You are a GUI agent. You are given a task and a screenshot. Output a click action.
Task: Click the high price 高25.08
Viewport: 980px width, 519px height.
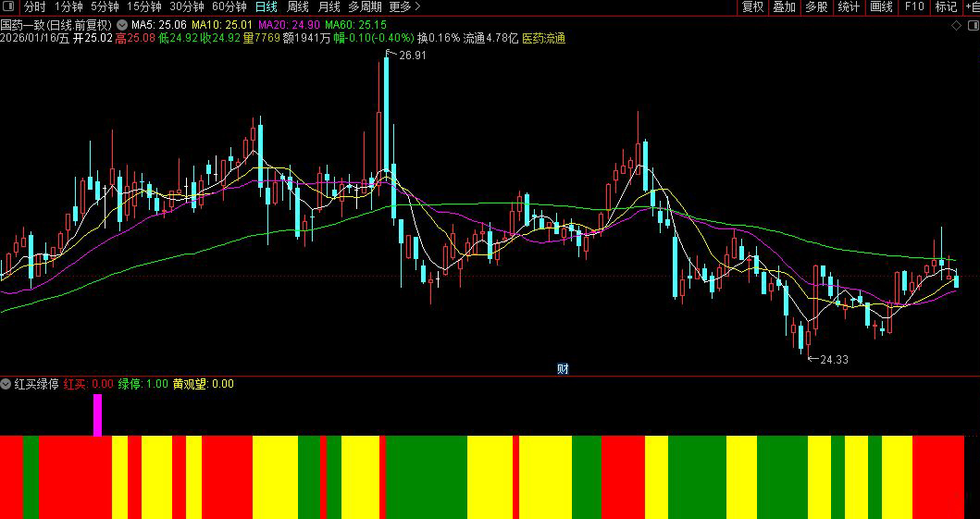(135, 38)
